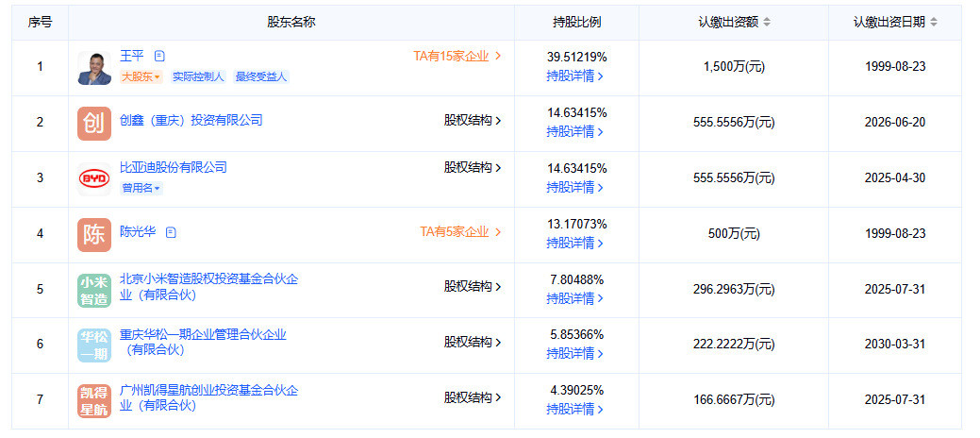This screenshot has width=980, height=438.
Task: Open the document icon next to 陈光华
Action: pos(172,232)
